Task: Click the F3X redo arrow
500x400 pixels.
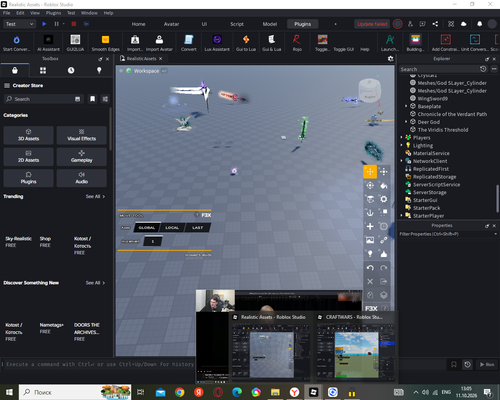Action: [x=384, y=268]
